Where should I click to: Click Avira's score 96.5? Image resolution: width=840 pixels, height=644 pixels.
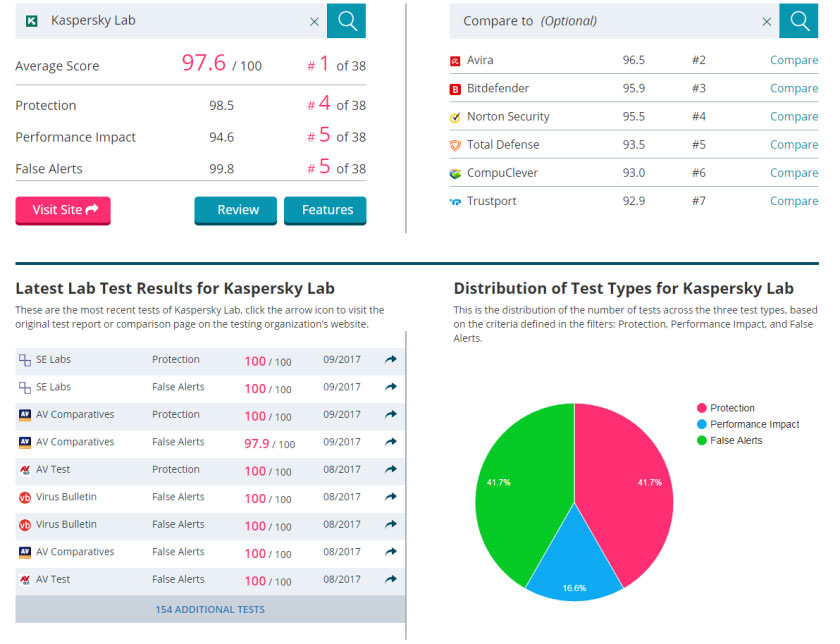click(634, 60)
